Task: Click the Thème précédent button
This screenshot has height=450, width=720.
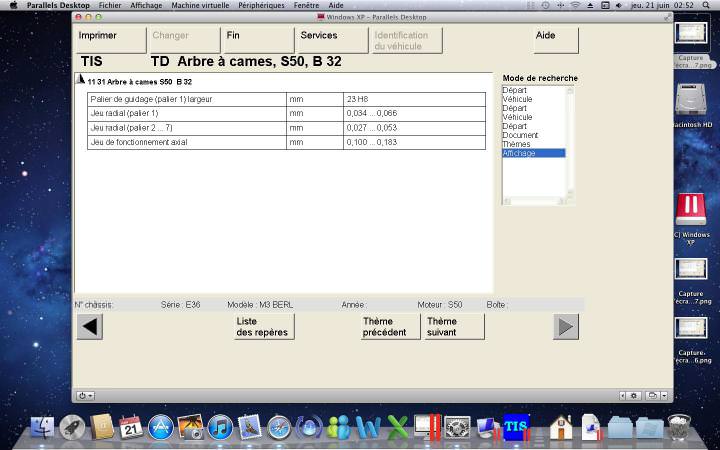Action: click(390, 326)
